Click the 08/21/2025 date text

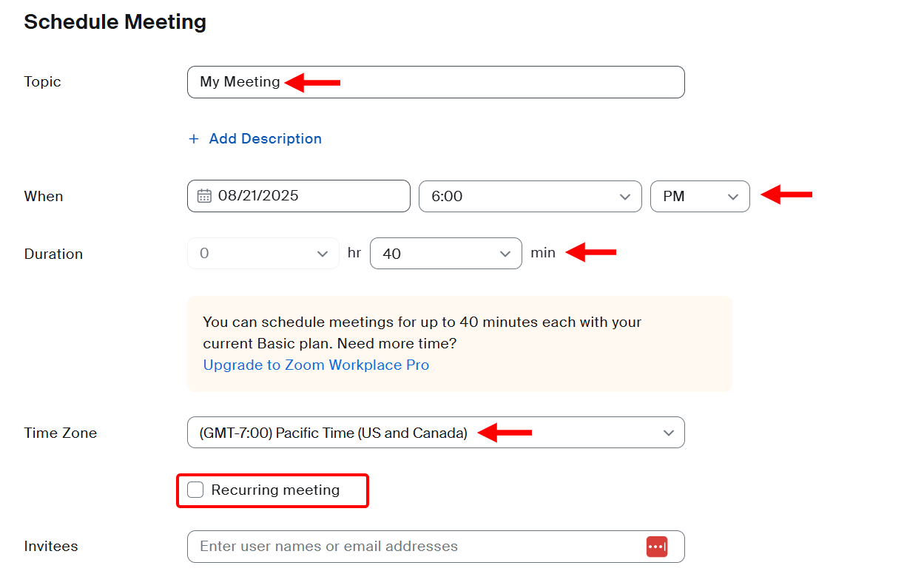click(258, 196)
